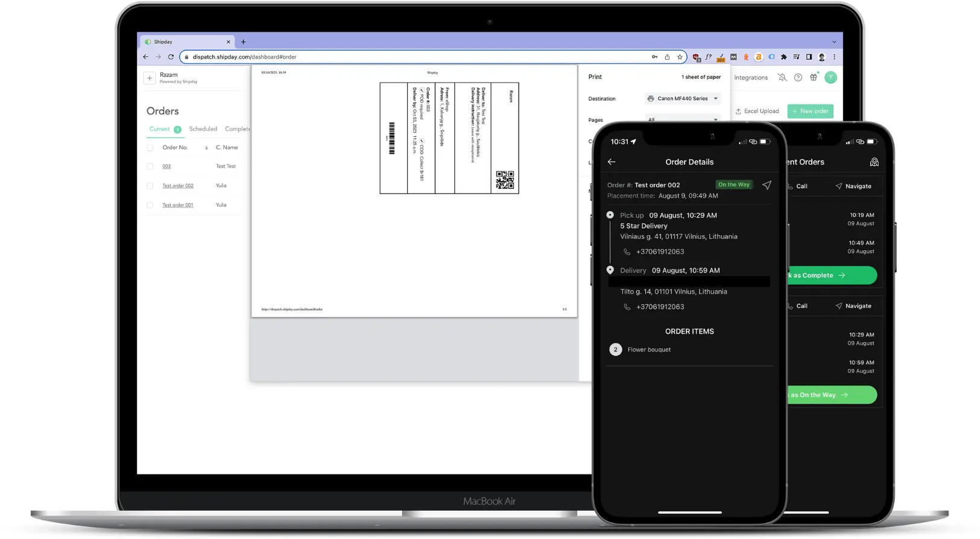The width and height of the screenshot is (980, 539).
Task: Tap Navigate on the first order card
Action: 853,186
